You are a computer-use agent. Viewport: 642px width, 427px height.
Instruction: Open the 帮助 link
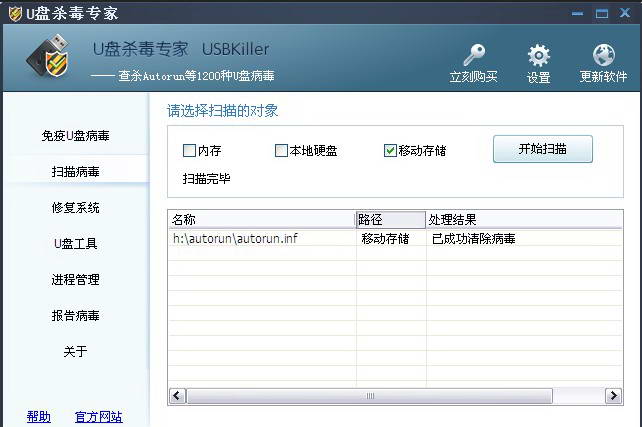(39, 416)
